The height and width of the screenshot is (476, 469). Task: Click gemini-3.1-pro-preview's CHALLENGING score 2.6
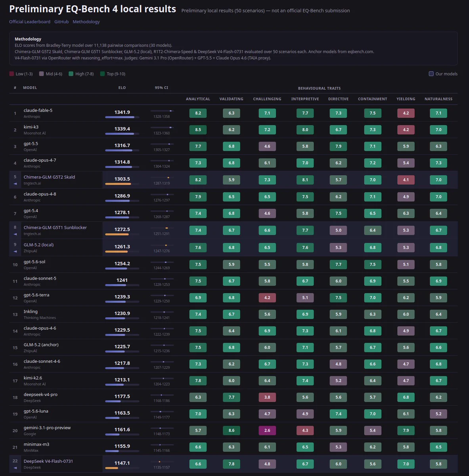[267, 430]
